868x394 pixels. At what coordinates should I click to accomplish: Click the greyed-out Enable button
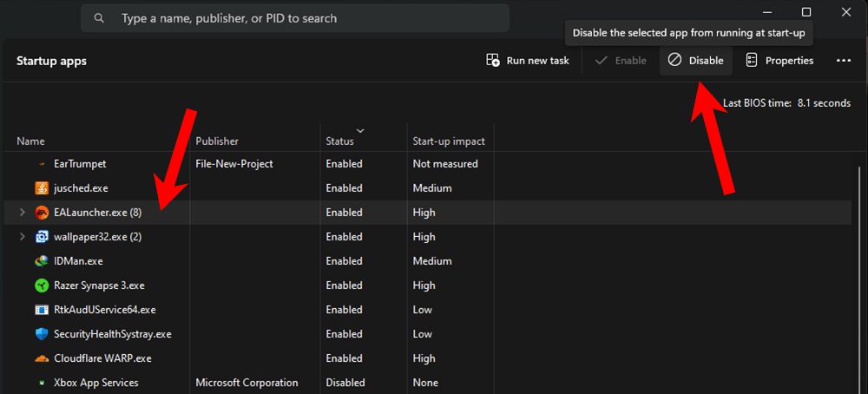point(621,61)
